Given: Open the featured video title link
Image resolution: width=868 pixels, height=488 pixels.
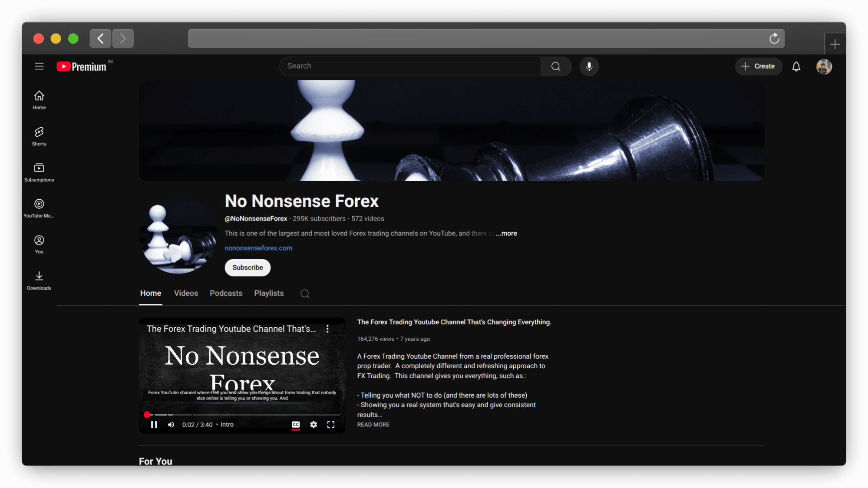Looking at the screenshot, I should pyautogui.click(x=454, y=322).
